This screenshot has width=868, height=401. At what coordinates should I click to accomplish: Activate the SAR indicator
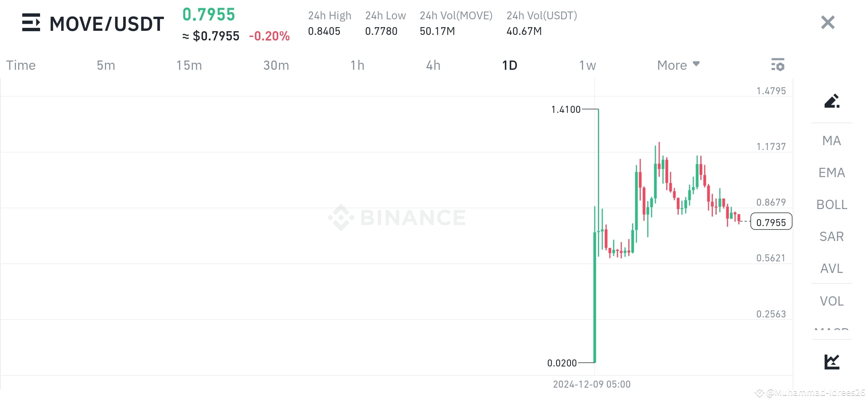tap(831, 236)
